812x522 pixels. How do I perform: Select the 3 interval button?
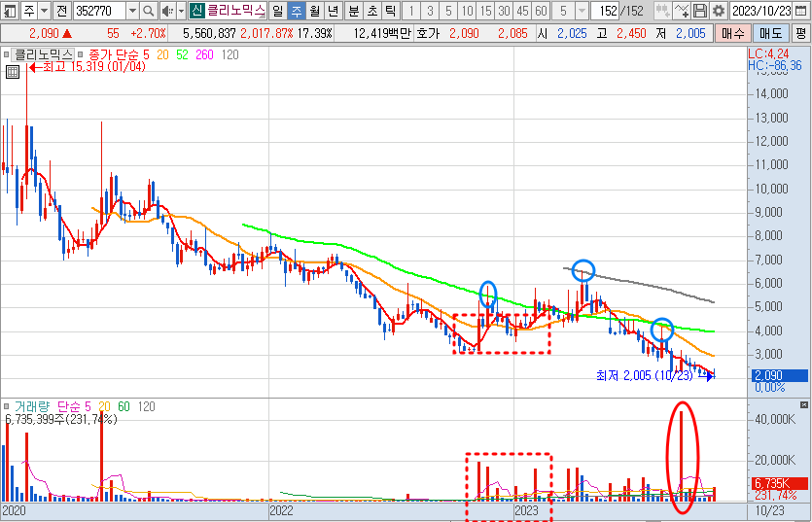(430, 11)
